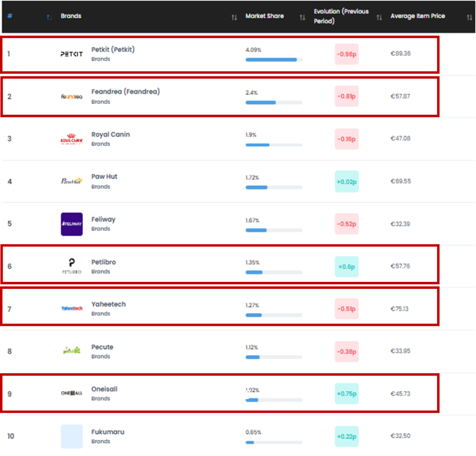Click the purple Feliway logo

pyautogui.click(x=71, y=224)
